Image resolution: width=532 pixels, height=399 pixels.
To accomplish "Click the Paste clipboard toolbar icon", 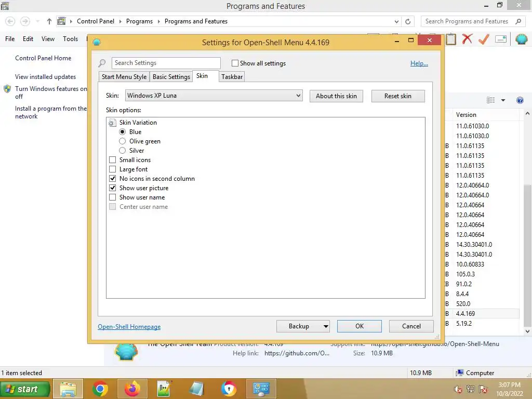I will (451, 39).
